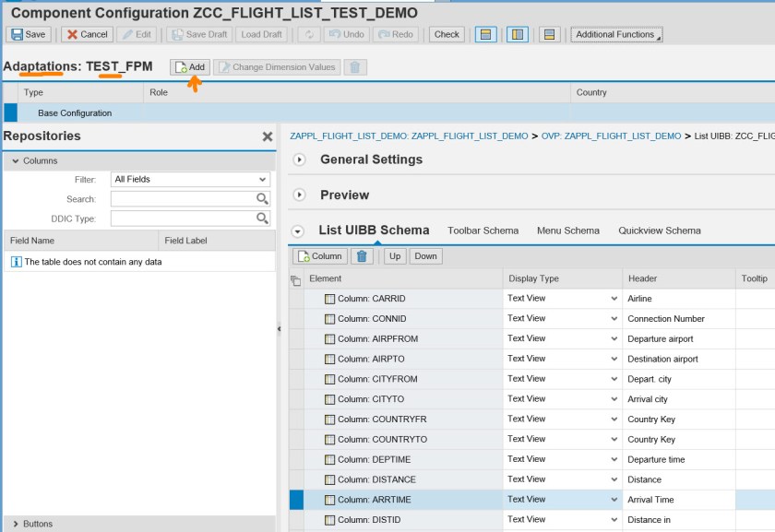Image resolution: width=775 pixels, height=532 pixels.
Task: Open the Additional Functions menu
Action: coord(615,34)
